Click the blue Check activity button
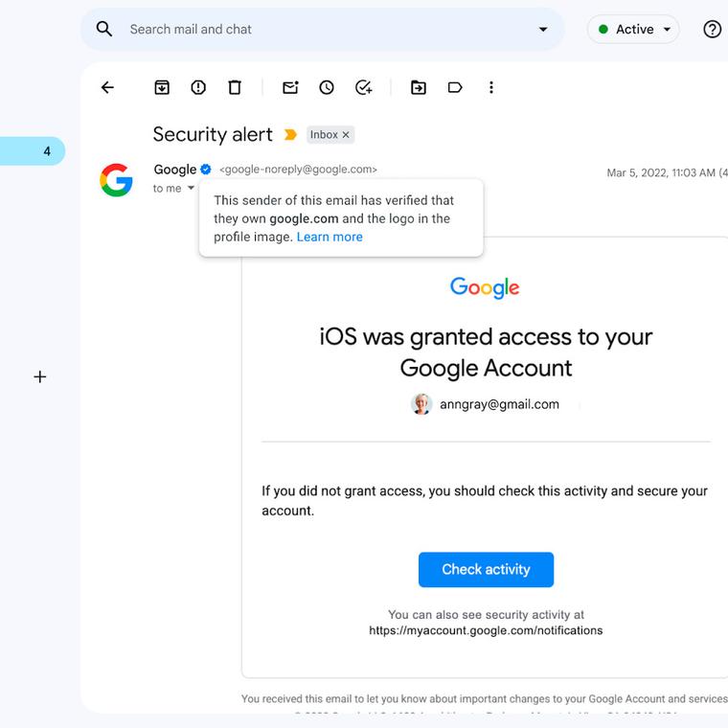Screen dimensions: 728x728 click(486, 569)
